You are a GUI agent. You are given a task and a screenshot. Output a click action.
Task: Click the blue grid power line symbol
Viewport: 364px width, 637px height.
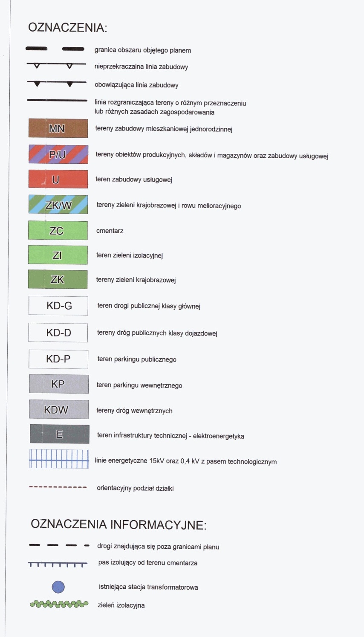click(59, 459)
